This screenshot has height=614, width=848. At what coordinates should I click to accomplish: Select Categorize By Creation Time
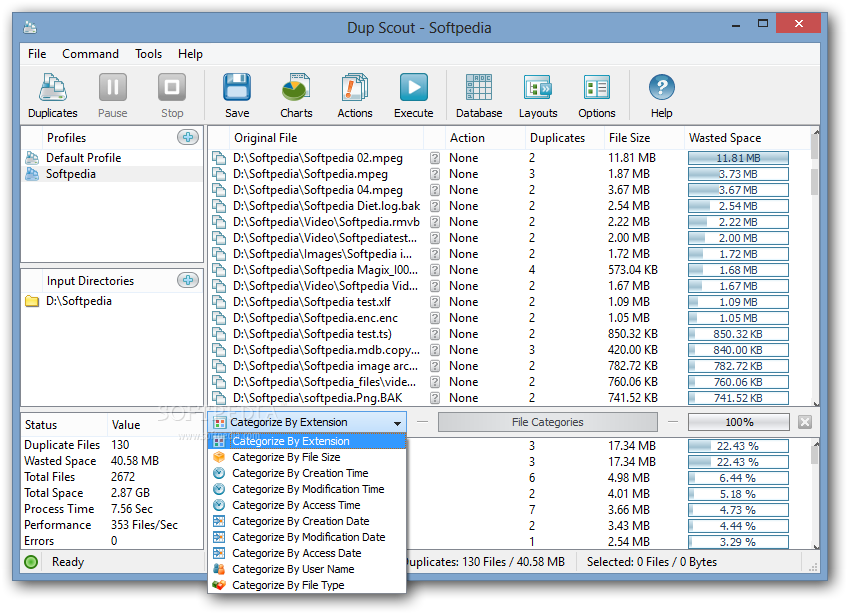click(x=307, y=473)
